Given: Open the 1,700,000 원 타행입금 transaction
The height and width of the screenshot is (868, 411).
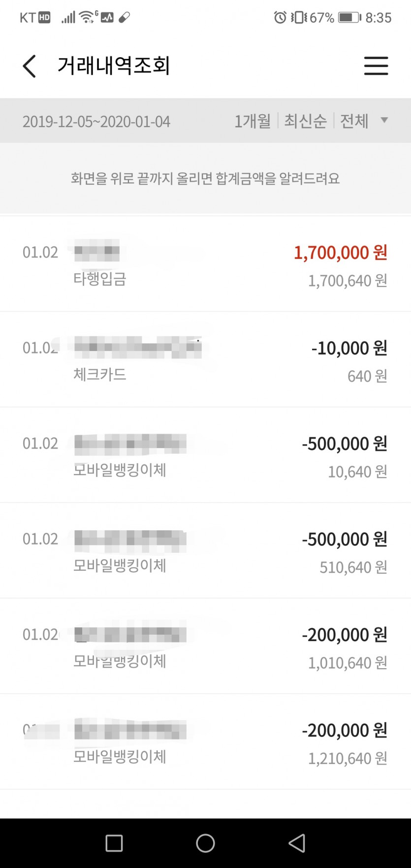Looking at the screenshot, I should pyautogui.click(x=205, y=264).
